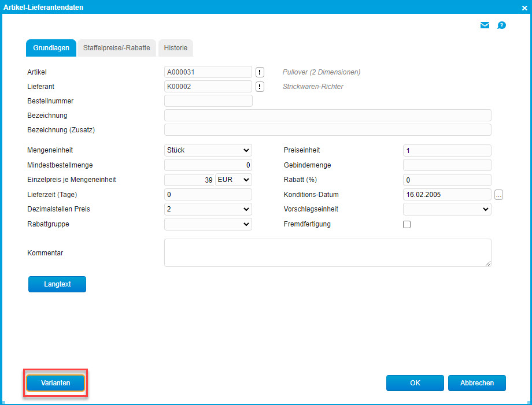Viewport: 532px width, 405px height.
Task: Click the envelope mail icon
Action: click(485, 25)
